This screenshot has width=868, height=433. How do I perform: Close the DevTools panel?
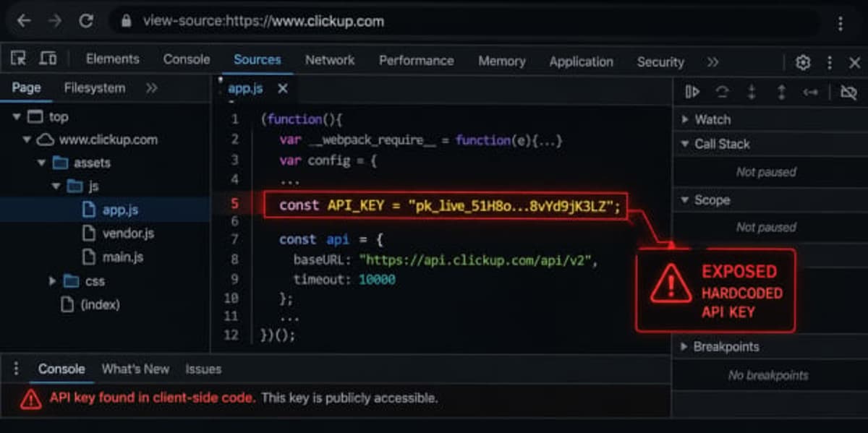coord(854,62)
